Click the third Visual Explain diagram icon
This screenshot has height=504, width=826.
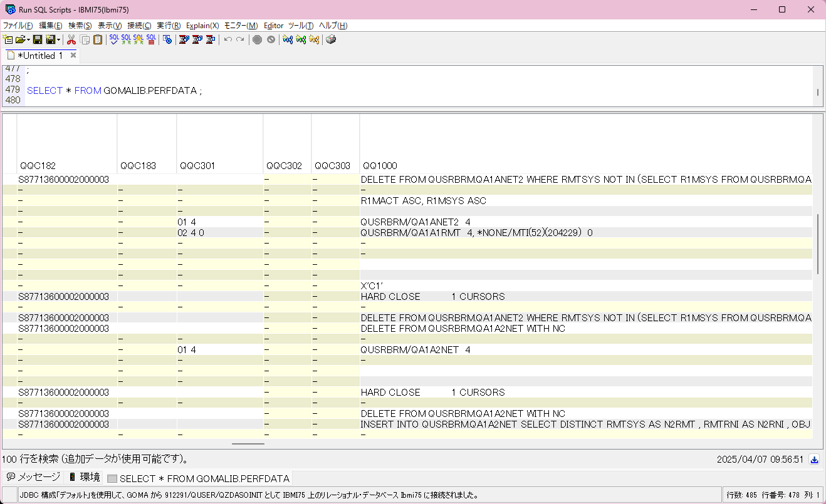[x=314, y=39]
